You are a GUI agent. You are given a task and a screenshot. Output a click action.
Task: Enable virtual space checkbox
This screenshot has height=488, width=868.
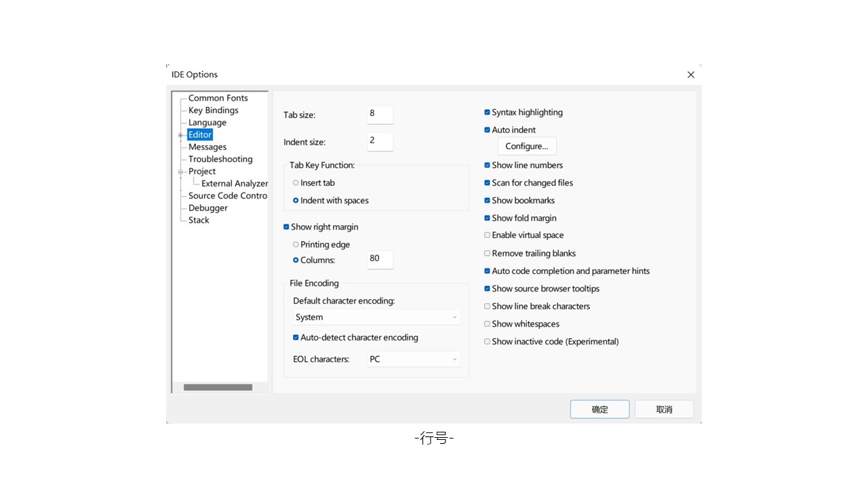point(487,235)
